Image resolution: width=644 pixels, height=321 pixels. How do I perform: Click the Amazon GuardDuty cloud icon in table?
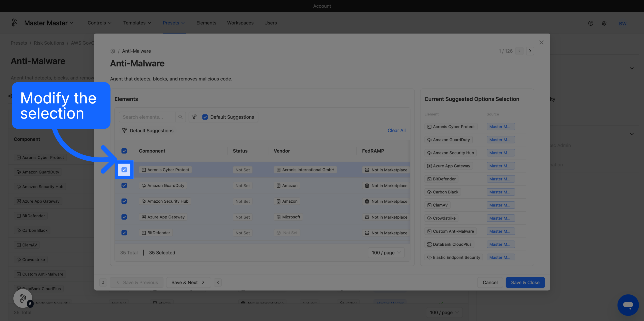[144, 186]
